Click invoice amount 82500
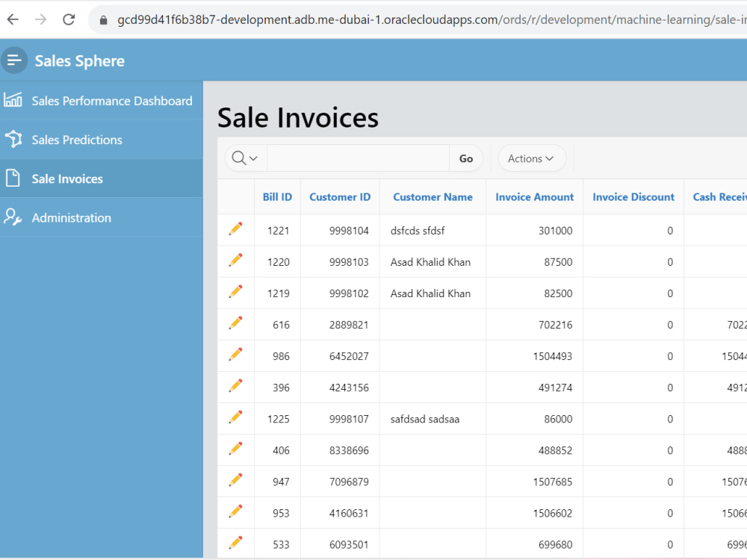747x560 pixels. click(x=558, y=293)
